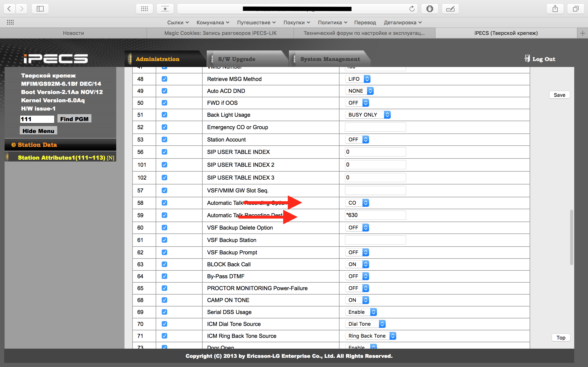Click the Find PGM button
The height and width of the screenshot is (367, 588).
pos(74,119)
